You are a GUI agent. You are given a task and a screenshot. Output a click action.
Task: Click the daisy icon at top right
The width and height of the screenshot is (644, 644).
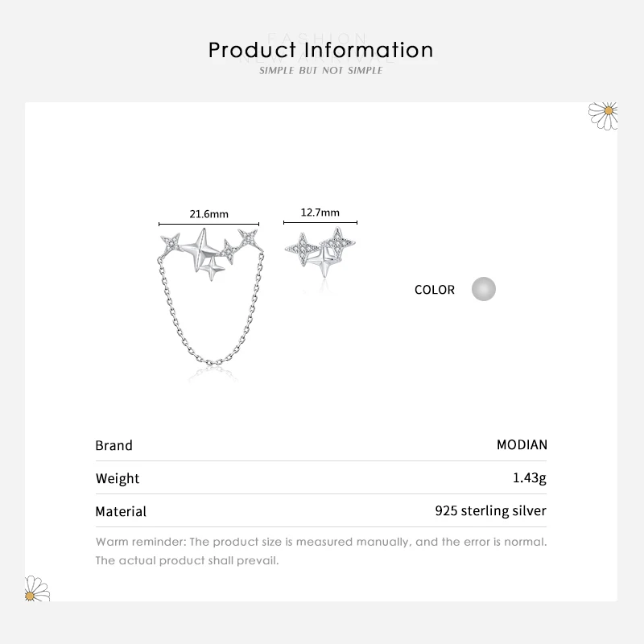pyautogui.click(x=604, y=114)
